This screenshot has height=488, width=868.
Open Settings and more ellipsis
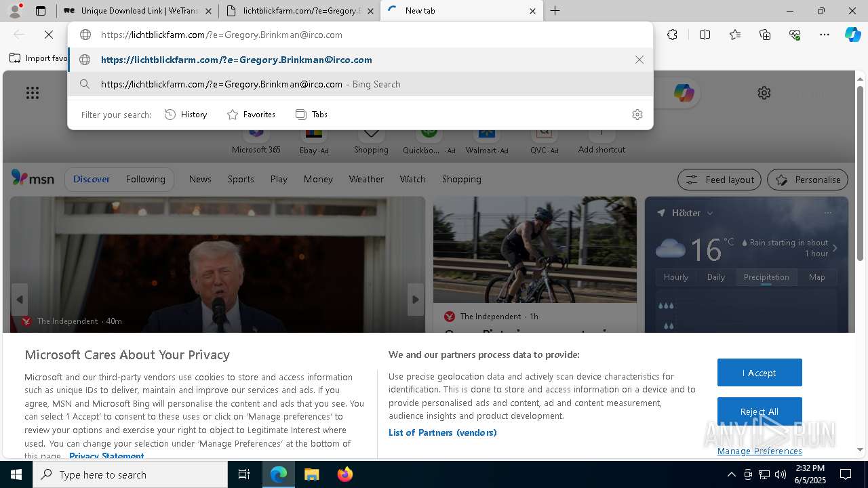[825, 35]
